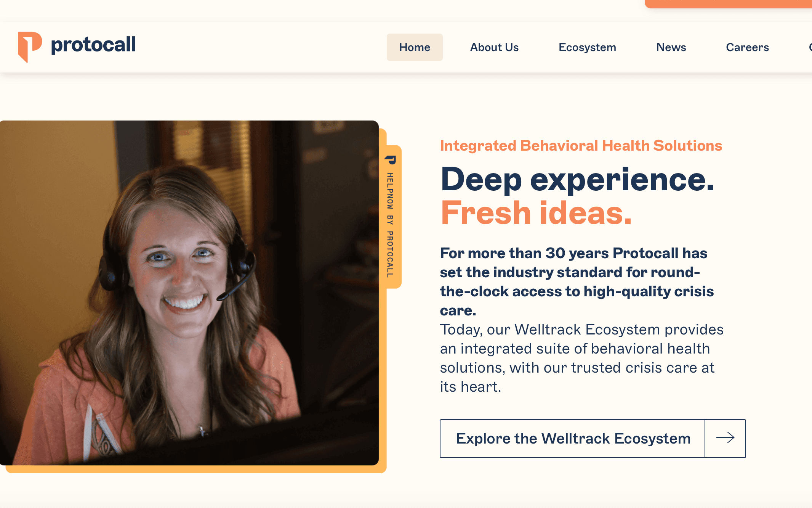Image resolution: width=812 pixels, height=508 pixels.
Task: Click the Welltrack Ecosystem description paragraph
Action: 581,358
